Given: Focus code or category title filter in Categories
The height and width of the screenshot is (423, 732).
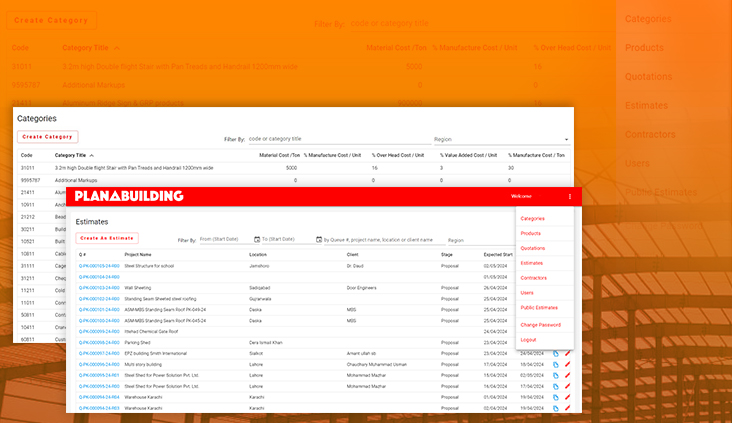Looking at the screenshot, I should (339, 139).
